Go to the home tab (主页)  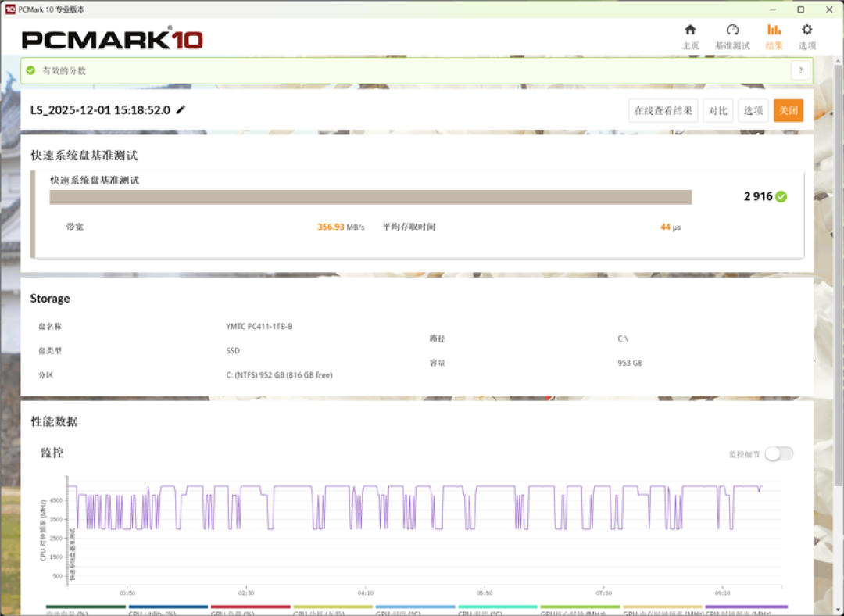[x=690, y=37]
